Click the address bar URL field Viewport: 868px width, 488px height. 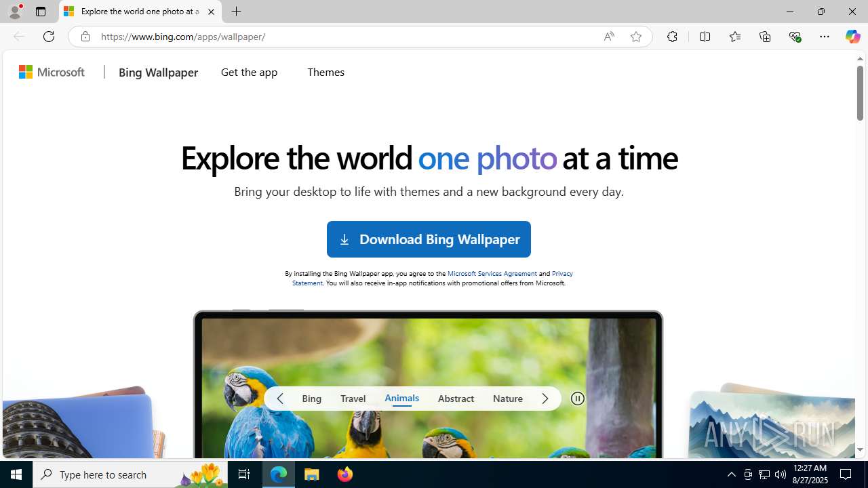pyautogui.click(x=346, y=37)
